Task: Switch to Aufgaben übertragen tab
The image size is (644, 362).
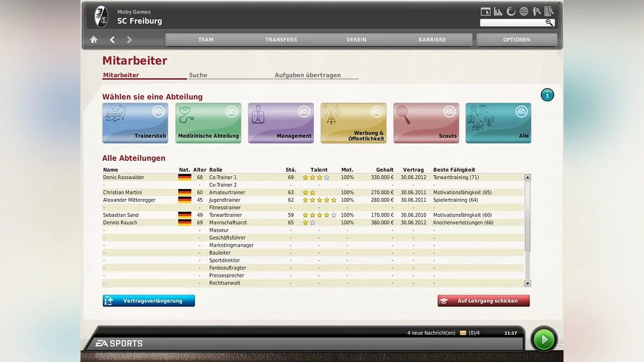Action: pos(308,76)
